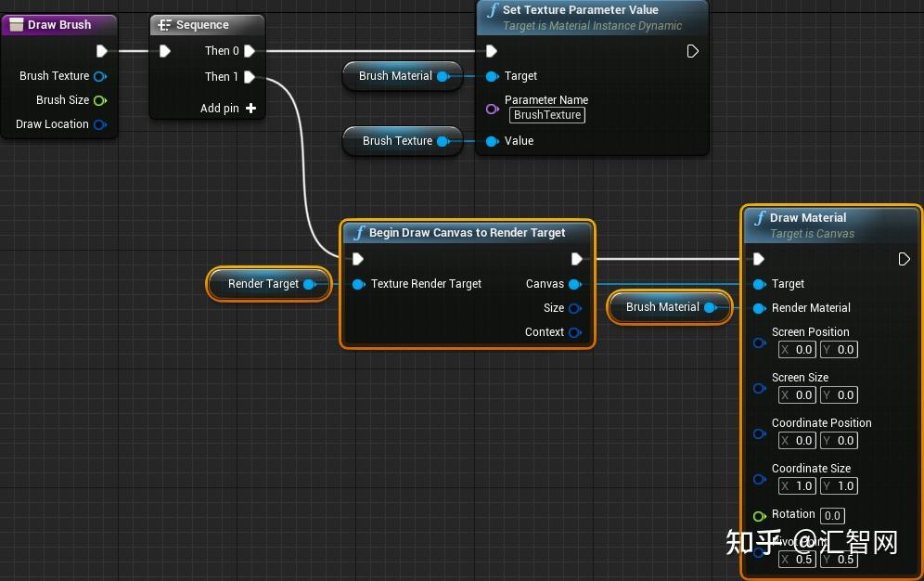
Task: Click the Value input pin on Set Texture Parameter Value
Action: tap(493, 141)
